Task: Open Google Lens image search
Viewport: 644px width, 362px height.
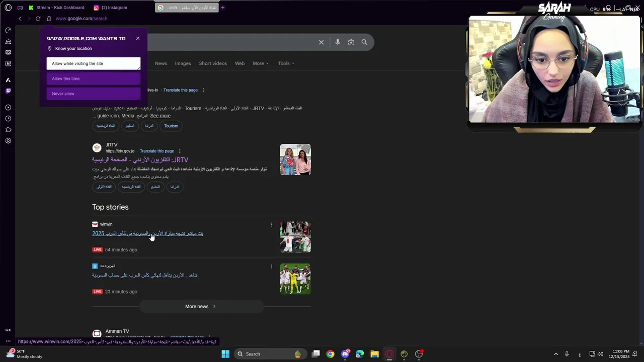Action: pos(351,42)
